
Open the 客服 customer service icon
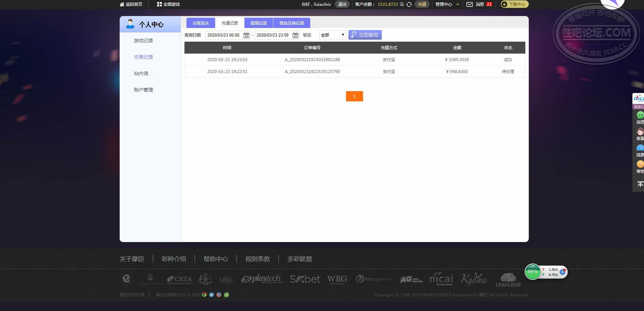(x=640, y=131)
